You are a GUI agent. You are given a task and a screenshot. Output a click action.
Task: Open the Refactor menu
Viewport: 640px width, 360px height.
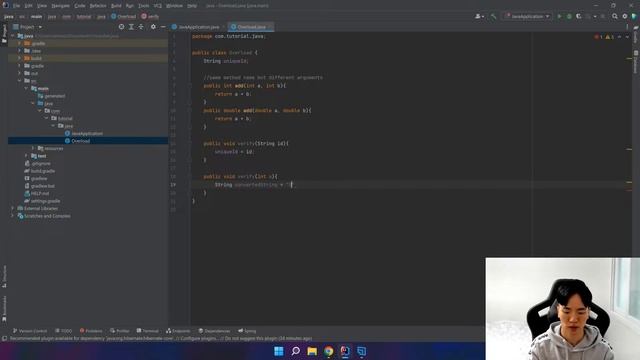pos(98,6)
